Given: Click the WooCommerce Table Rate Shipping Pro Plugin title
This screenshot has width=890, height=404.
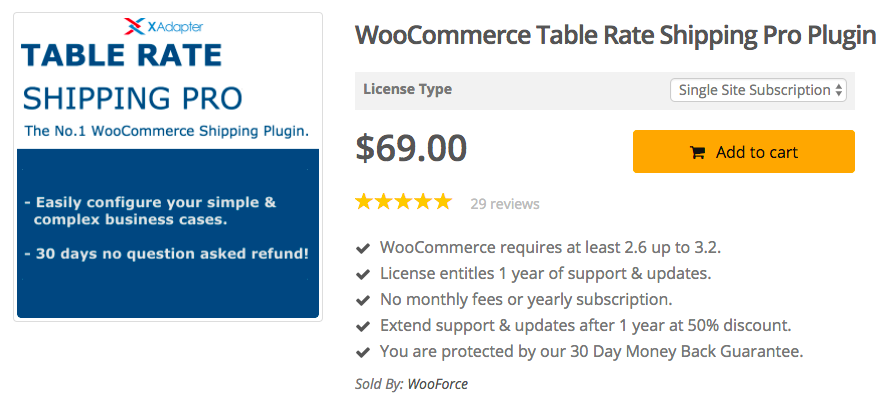Looking at the screenshot, I should point(615,37).
